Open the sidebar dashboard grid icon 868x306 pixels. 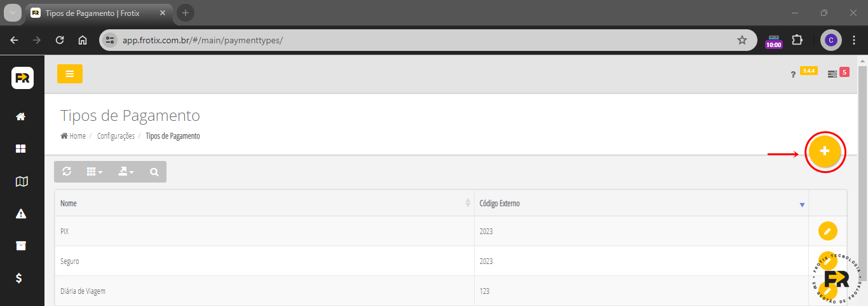21,148
